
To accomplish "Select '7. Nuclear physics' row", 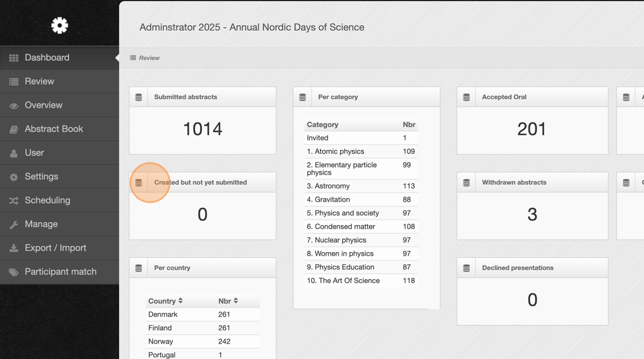I will [361, 240].
